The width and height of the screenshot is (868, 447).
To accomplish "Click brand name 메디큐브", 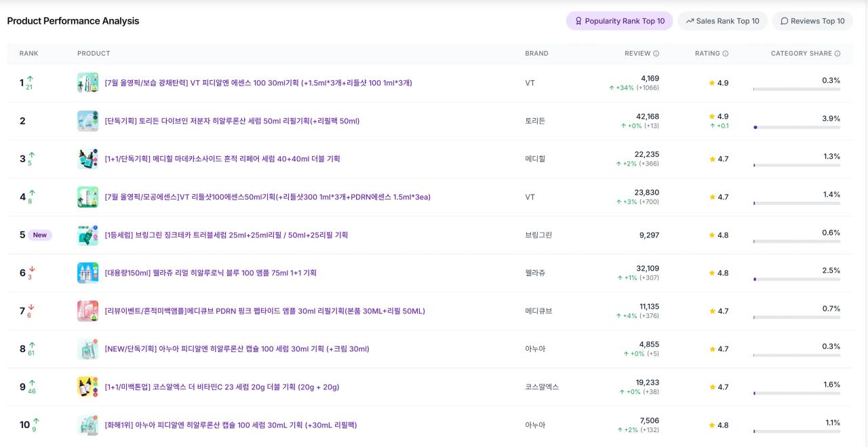I will point(538,311).
